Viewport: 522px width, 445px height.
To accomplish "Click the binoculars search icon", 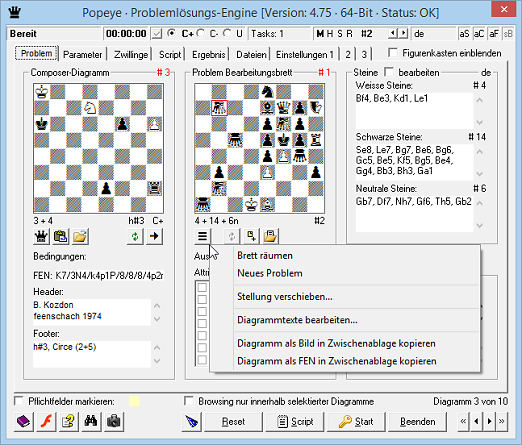I will coord(91,422).
